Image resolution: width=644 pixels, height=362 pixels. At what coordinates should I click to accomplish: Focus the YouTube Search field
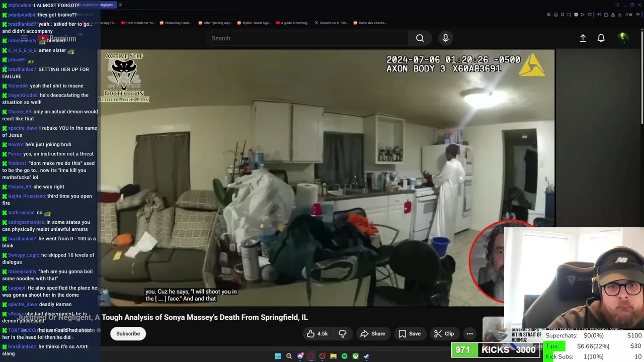click(x=307, y=38)
